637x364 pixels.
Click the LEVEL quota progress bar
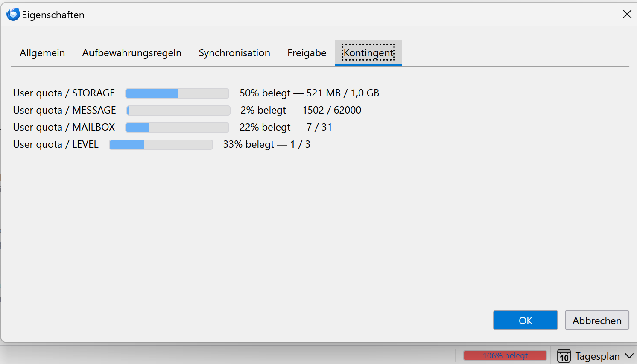tap(161, 145)
